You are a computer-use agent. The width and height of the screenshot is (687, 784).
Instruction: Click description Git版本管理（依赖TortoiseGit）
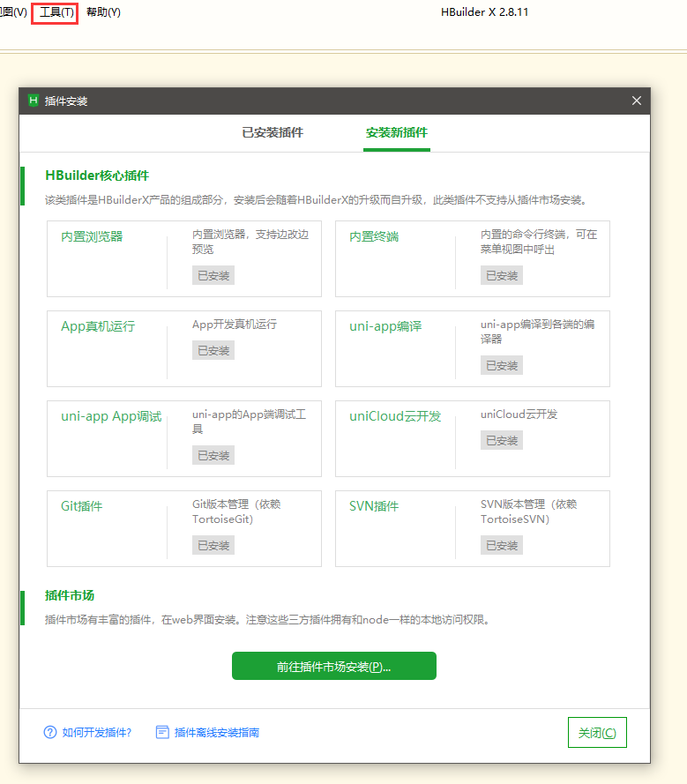click(x=236, y=511)
